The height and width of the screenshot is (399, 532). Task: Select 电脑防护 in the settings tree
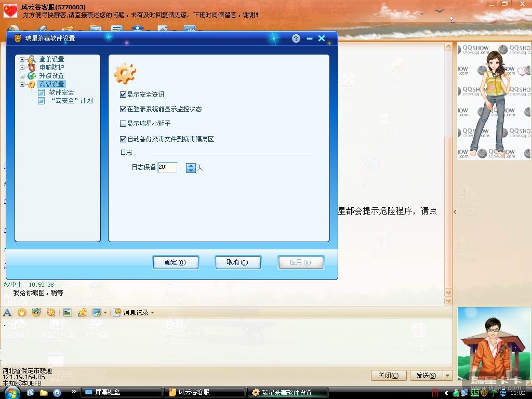[x=51, y=67]
